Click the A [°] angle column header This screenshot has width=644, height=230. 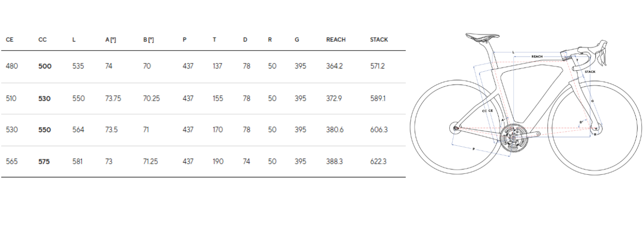[110, 40]
